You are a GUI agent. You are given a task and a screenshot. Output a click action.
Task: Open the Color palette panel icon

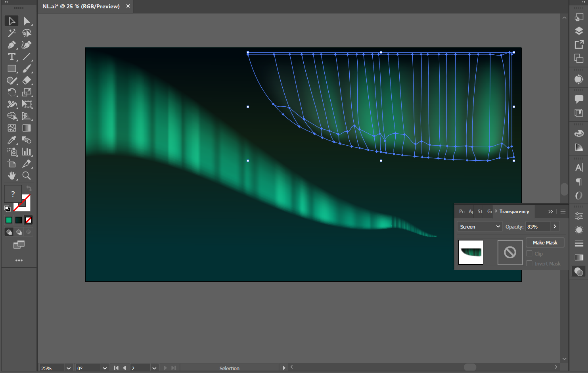pyautogui.click(x=579, y=133)
